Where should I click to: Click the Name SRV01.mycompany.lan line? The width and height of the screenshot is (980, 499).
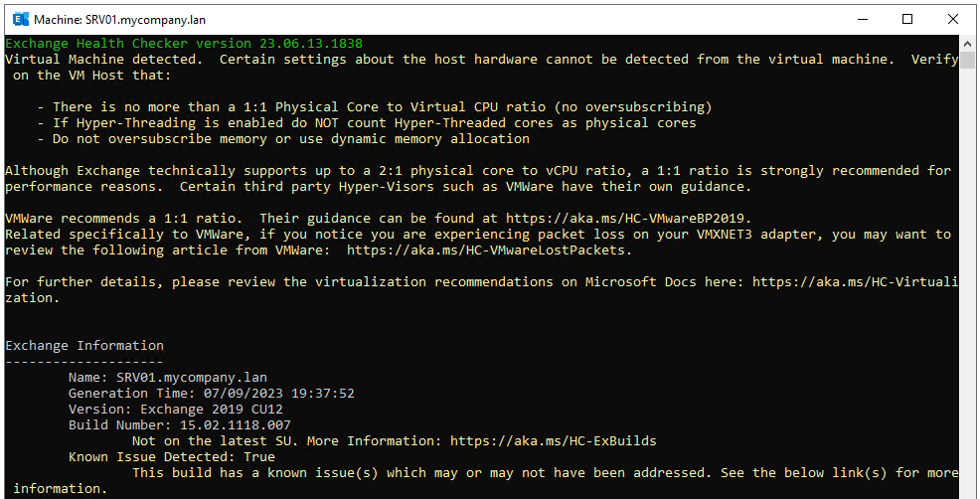tap(168, 378)
